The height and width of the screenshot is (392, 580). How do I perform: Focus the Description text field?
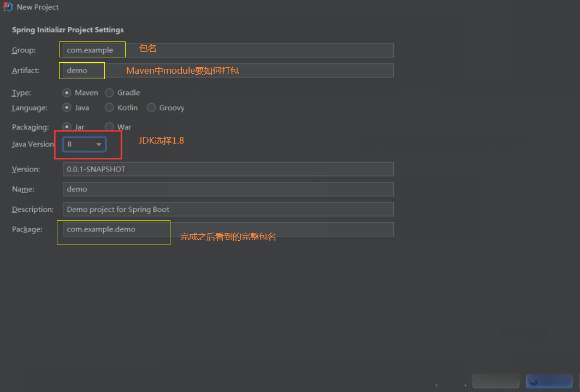coord(228,209)
